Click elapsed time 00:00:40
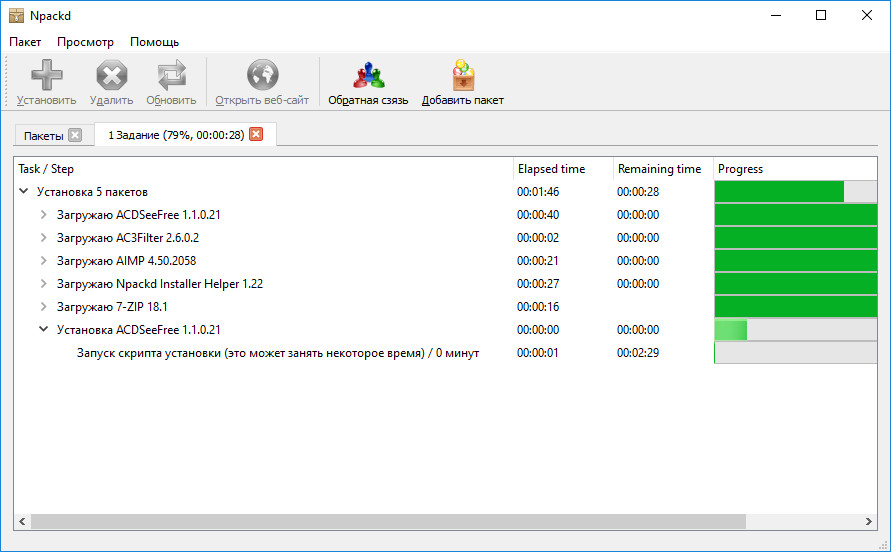Image resolution: width=891 pixels, height=552 pixels. (538, 215)
